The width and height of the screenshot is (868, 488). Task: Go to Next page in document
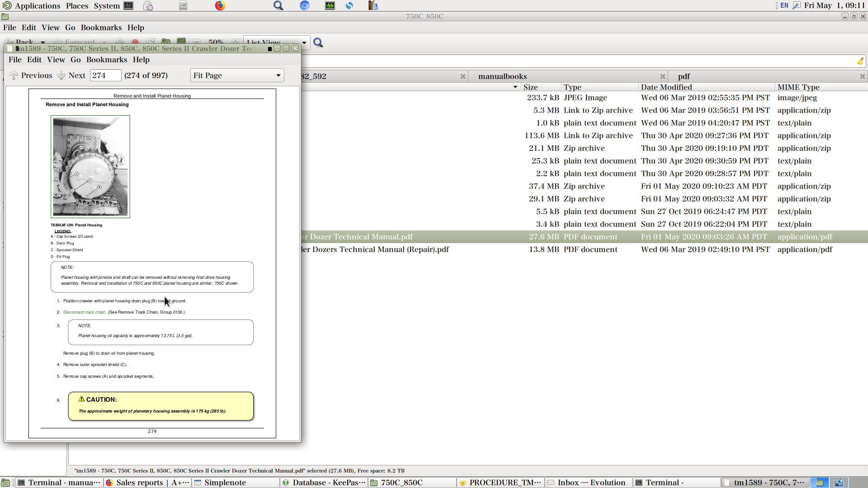71,75
